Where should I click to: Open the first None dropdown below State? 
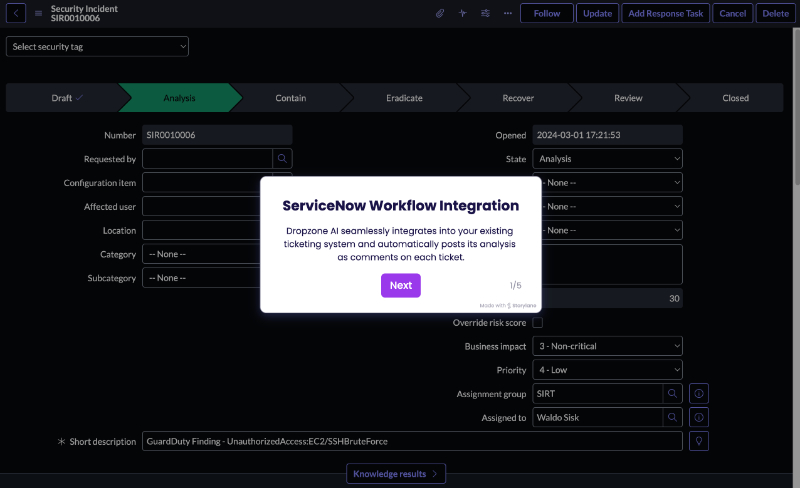pyautogui.click(x=612, y=183)
